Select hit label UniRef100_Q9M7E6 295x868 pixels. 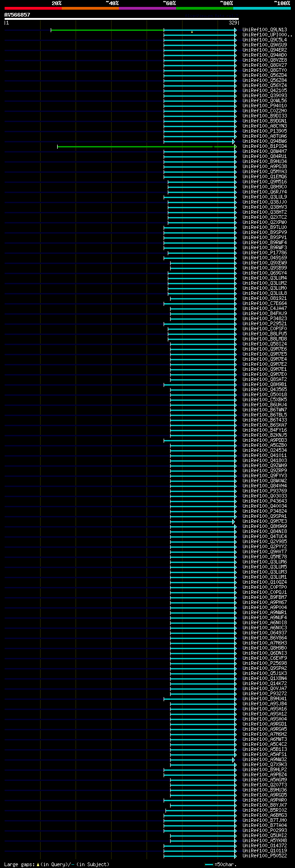[x=265, y=349]
